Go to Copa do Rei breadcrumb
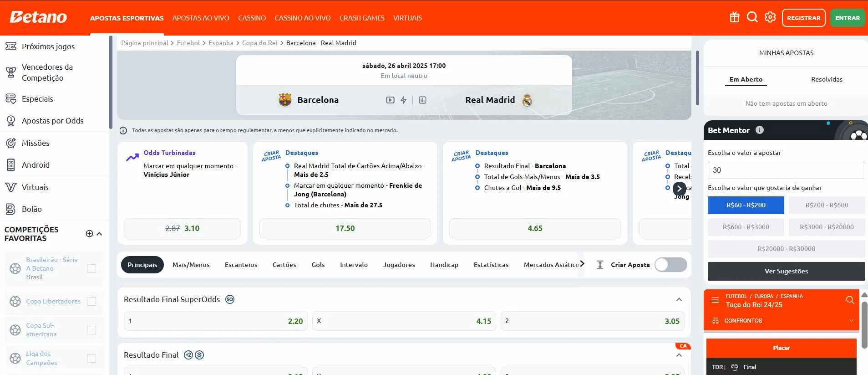The width and height of the screenshot is (868, 375). coord(259,43)
